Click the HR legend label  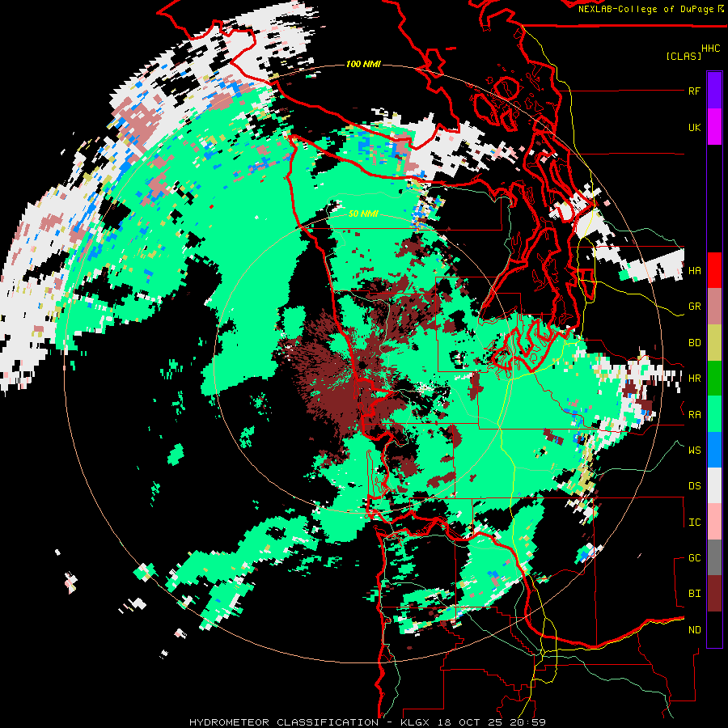(694, 379)
